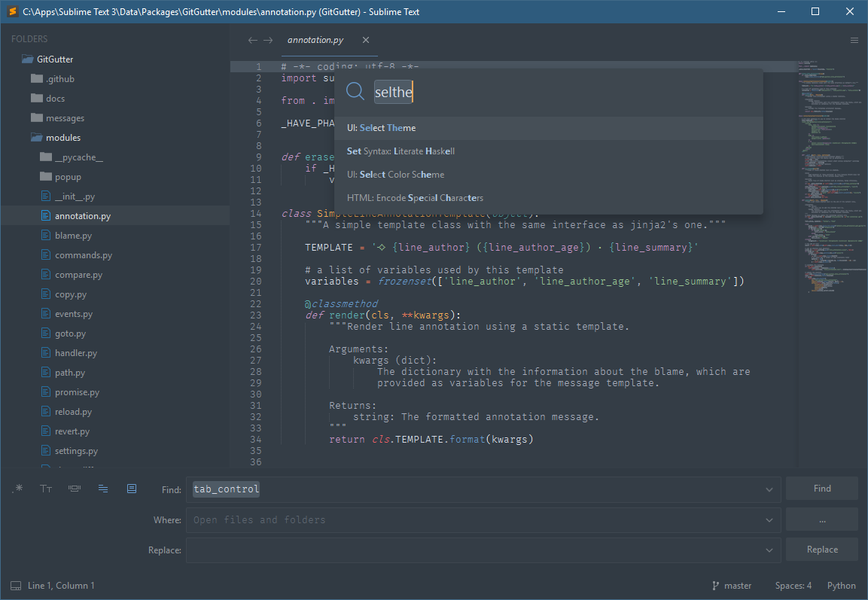868x600 pixels.
Task: Toggle show context in find results
Action: click(x=103, y=488)
